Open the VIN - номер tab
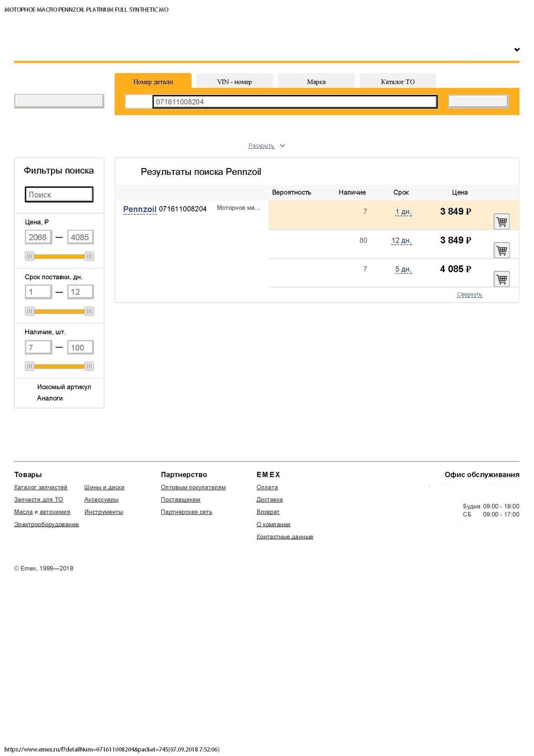The height and width of the screenshot is (756, 534). (234, 81)
